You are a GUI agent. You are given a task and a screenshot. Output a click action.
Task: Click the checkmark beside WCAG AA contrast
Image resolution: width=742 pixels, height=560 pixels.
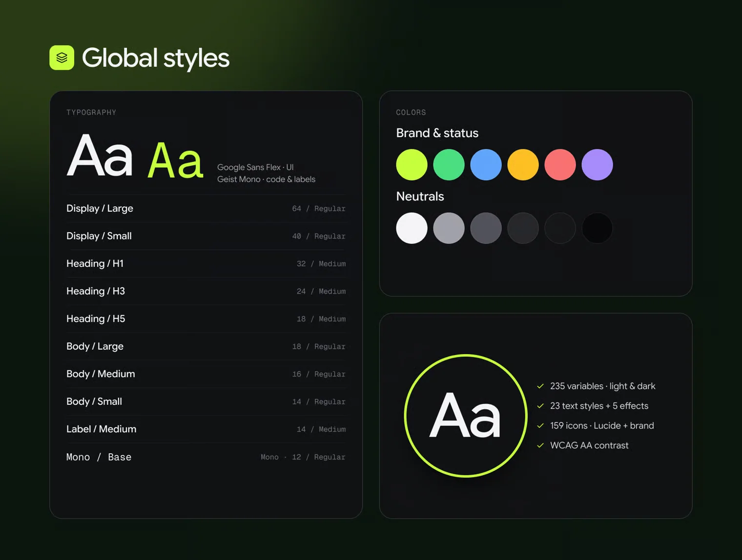(x=540, y=445)
